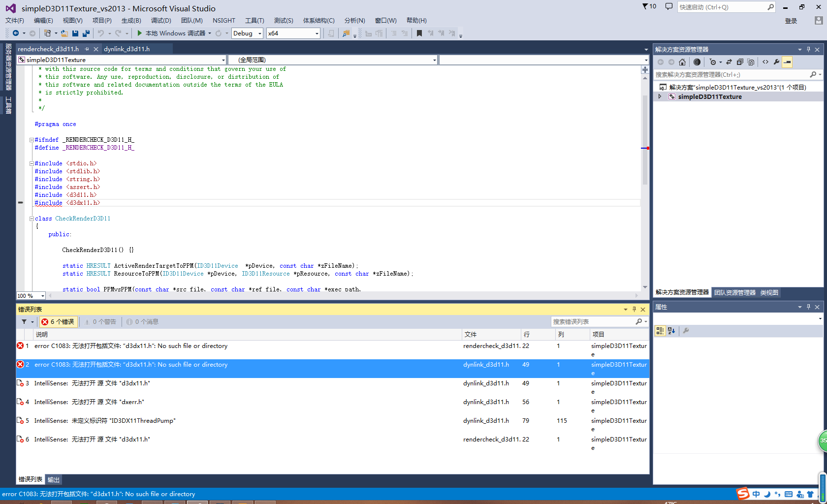The image size is (827, 504).
Task: Toggle auto-hide pin on the Error List panel
Action: [x=634, y=310]
